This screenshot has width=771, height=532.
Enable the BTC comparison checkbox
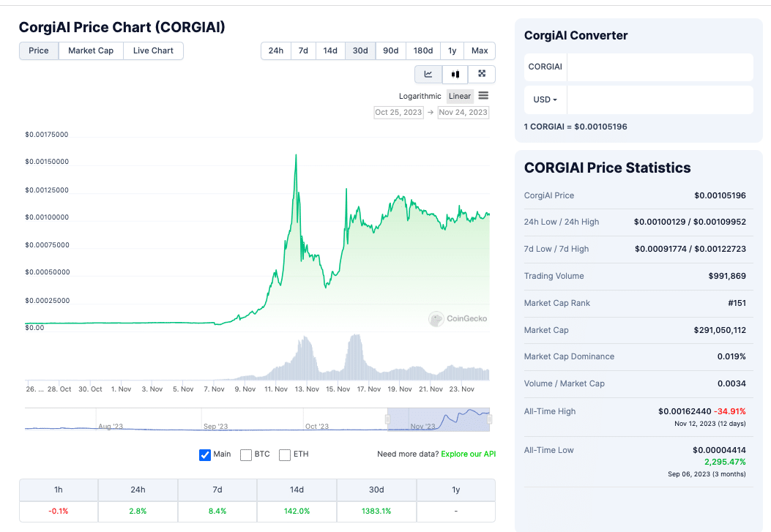pyautogui.click(x=246, y=455)
